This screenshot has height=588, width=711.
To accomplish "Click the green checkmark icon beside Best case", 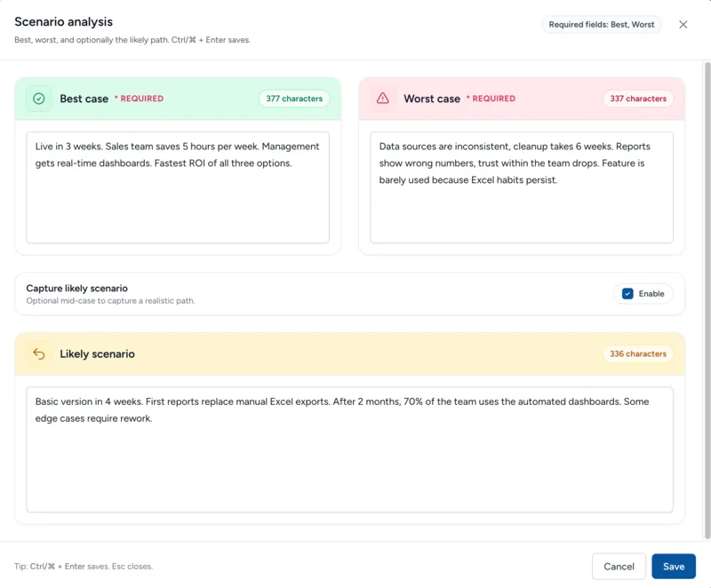I will (38, 99).
